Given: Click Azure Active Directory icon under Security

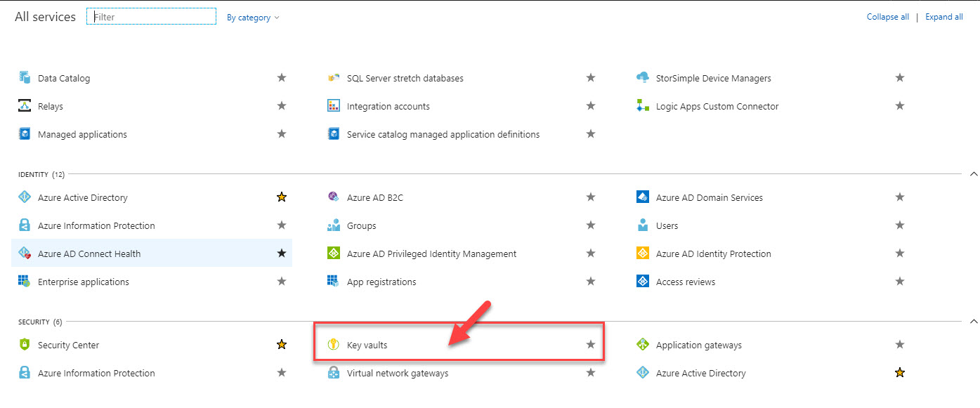Looking at the screenshot, I should click(x=643, y=373).
